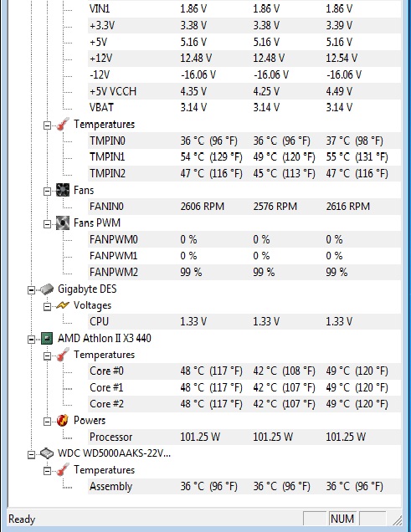Collapse the AMD Athlon II X3 440 node
Viewport: 411px width, 532px height.
(31, 340)
